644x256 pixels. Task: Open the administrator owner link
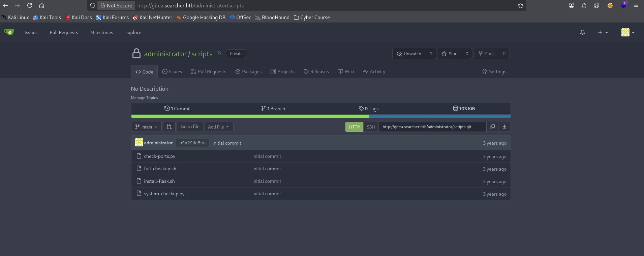click(165, 54)
